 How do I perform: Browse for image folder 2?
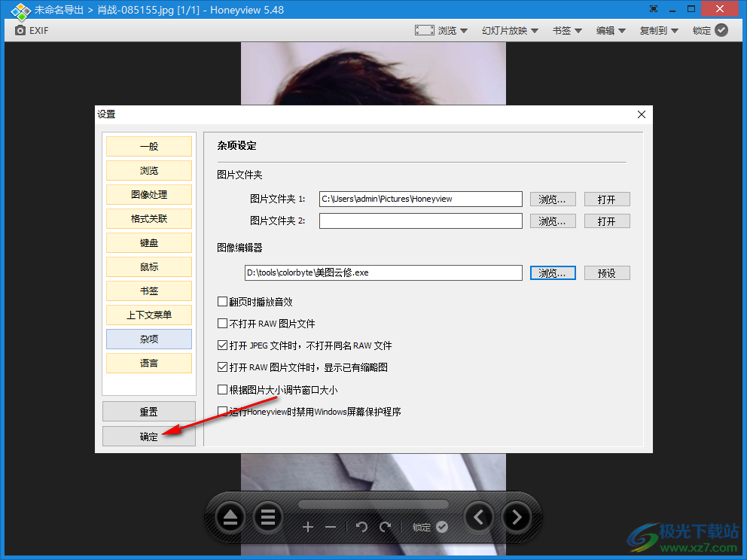[x=553, y=221]
